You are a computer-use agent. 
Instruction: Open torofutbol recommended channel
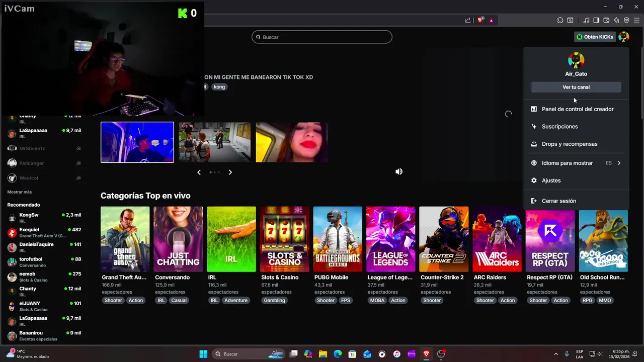44,262
